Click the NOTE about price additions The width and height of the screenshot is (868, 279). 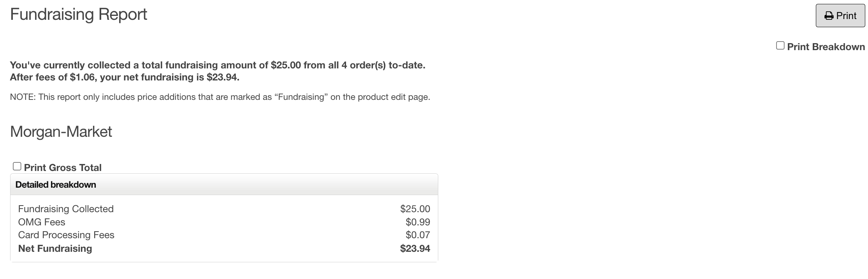[x=220, y=97]
